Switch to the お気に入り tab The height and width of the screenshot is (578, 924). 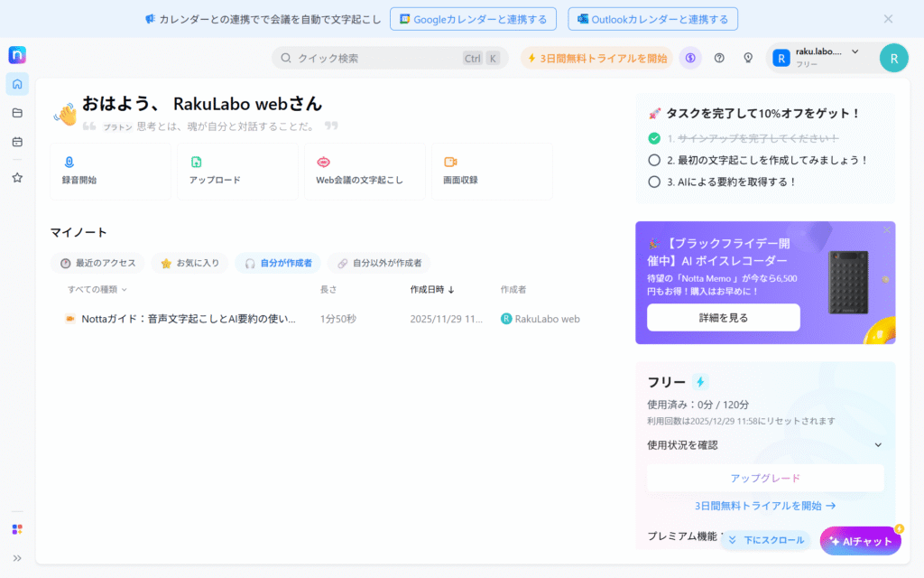189,263
